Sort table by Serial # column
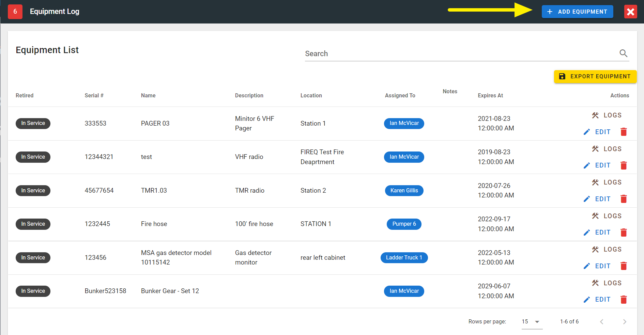The height and width of the screenshot is (335, 644). point(94,96)
